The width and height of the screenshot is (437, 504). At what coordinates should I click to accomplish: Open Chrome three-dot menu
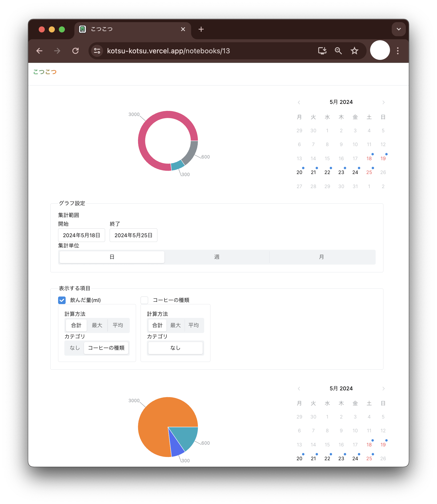click(x=398, y=51)
